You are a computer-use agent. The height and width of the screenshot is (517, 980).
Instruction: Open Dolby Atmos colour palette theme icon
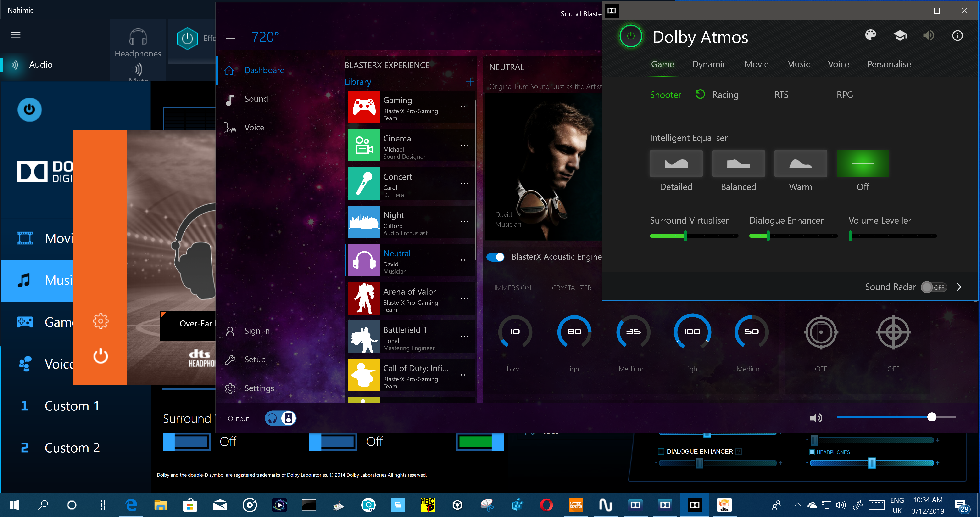pos(870,35)
